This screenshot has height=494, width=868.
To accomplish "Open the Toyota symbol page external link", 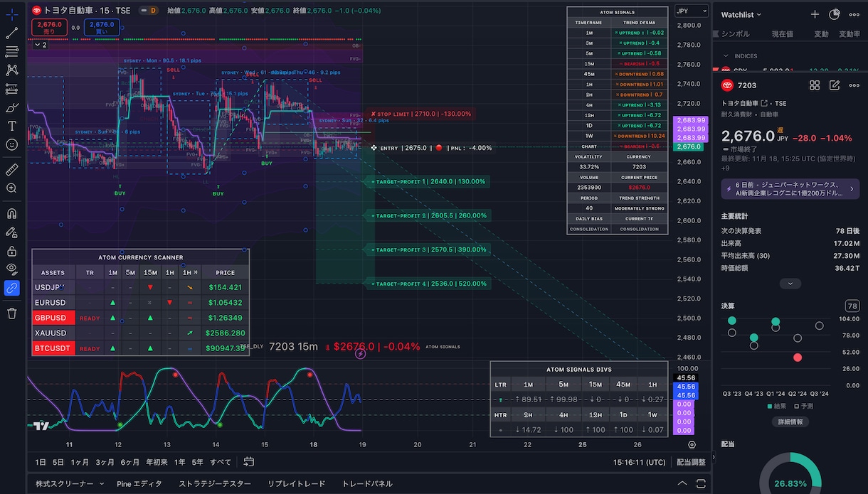I will click(764, 103).
